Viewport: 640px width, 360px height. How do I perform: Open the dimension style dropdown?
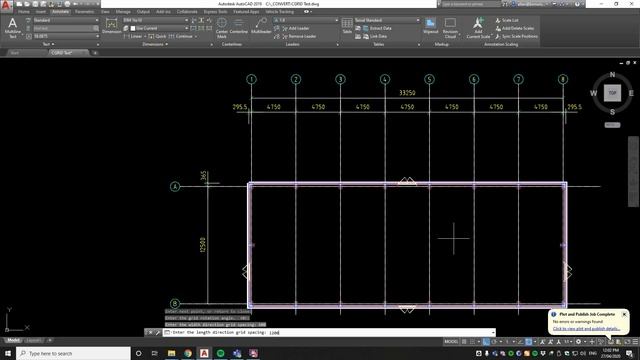(x=156, y=20)
